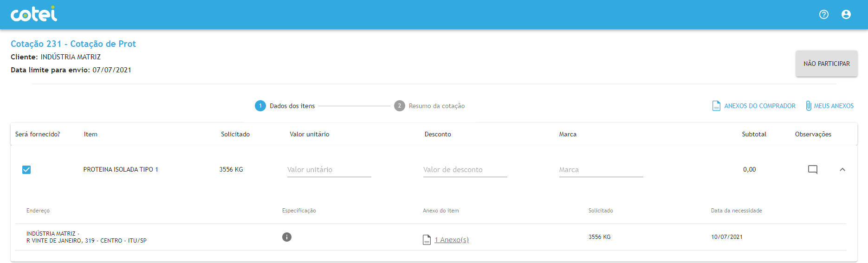Uncheck the Proteina Isolada supply checkbox

tap(26, 170)
